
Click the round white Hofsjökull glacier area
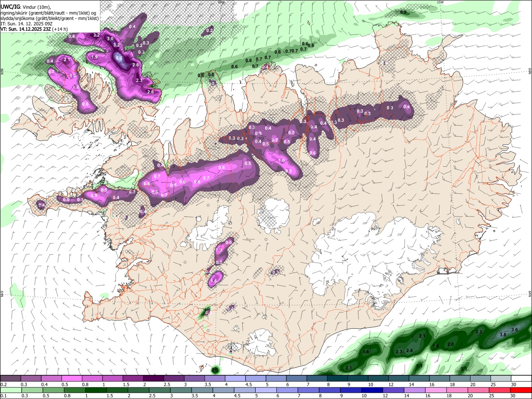[x=273, y=216]
